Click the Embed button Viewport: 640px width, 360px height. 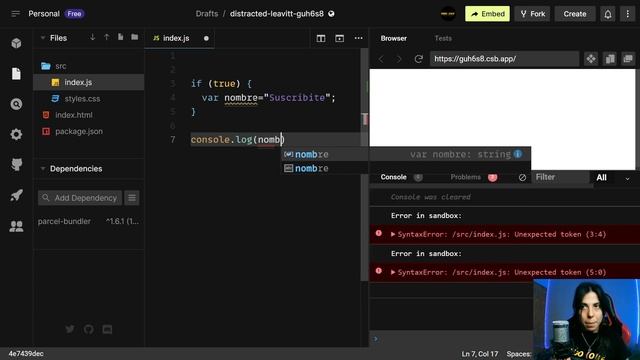[x=487, y=14]
